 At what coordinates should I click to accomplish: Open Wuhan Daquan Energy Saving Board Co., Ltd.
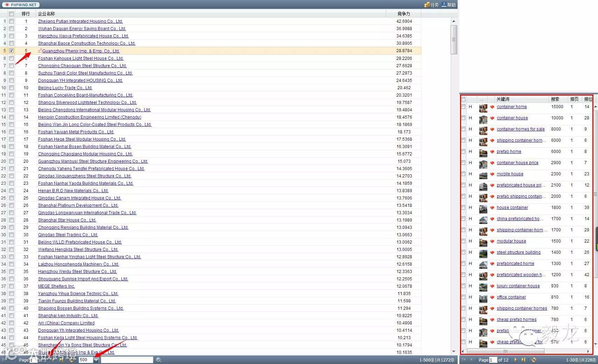(x=82, y=29)
